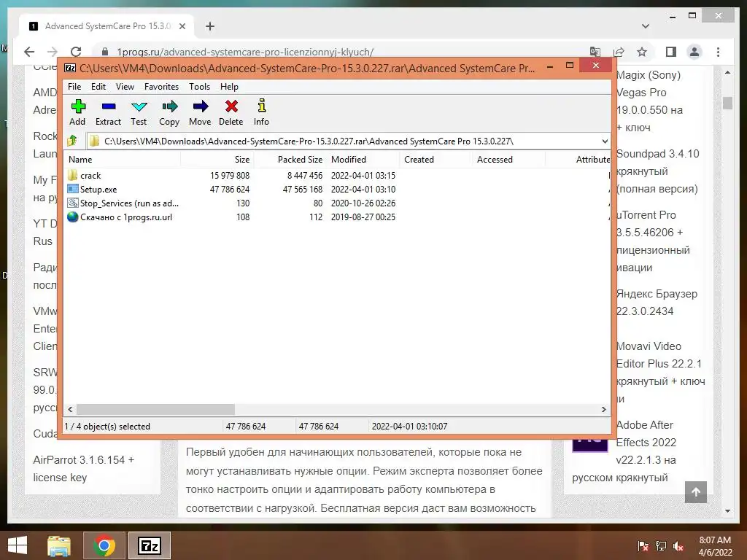Click the network tray icon
The width and height of the screenshot is (747, 560).
(x=661, y=546)
